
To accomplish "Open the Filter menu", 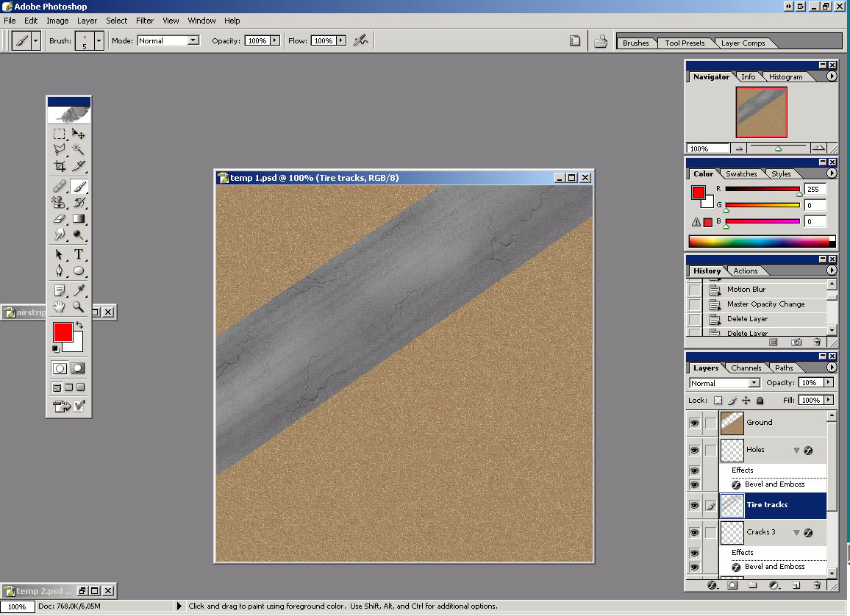I will [145, 21].
